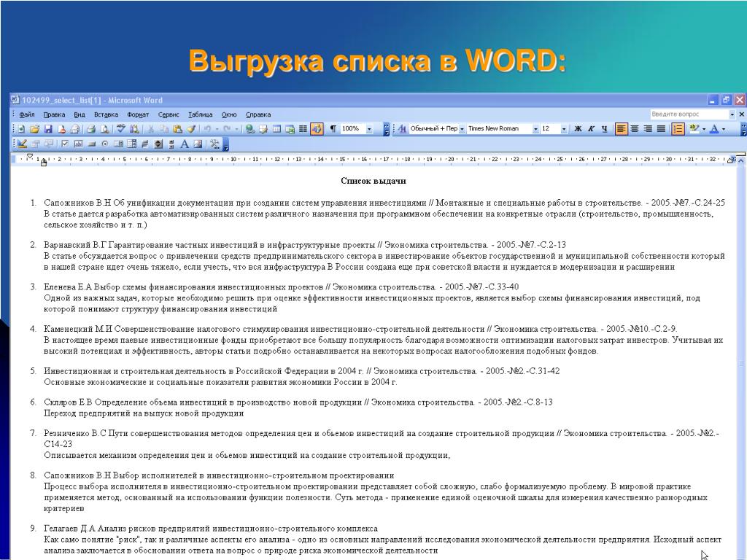Image resolution: width=747 pixels, height=560 pixels.
Task: Click the left indent ruler marker
Action: coord(44,163)
